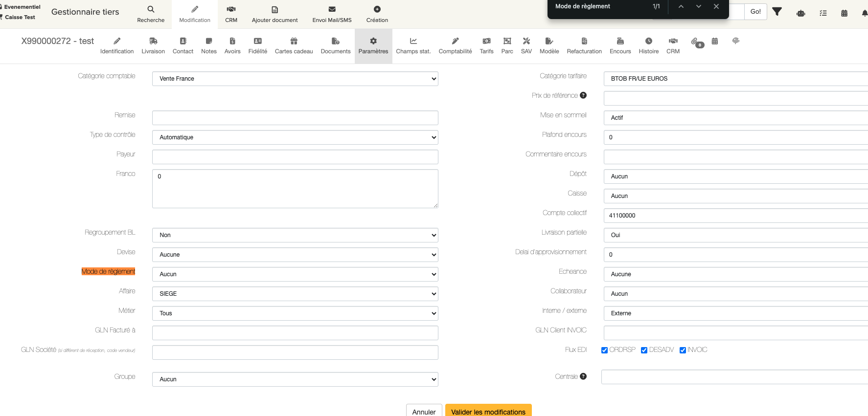Click the Fidélité card icon
Viewport: 868px width, 416px height.
(x=257, y=42)
